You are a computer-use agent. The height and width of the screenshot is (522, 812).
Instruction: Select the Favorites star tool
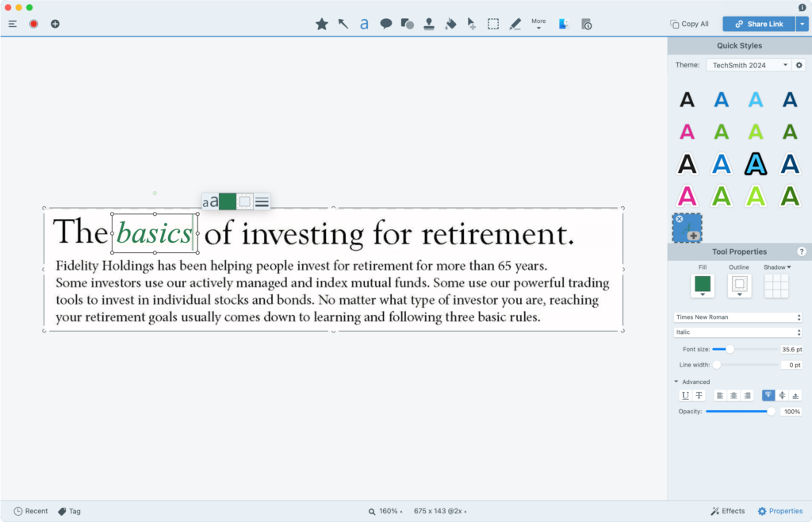click(x=322, y=24)
